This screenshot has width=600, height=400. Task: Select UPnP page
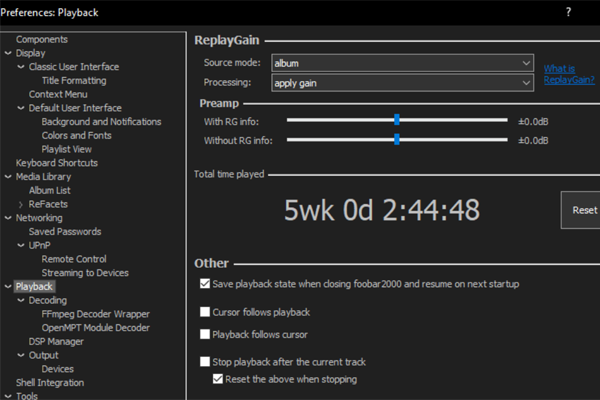pos(39,245)
